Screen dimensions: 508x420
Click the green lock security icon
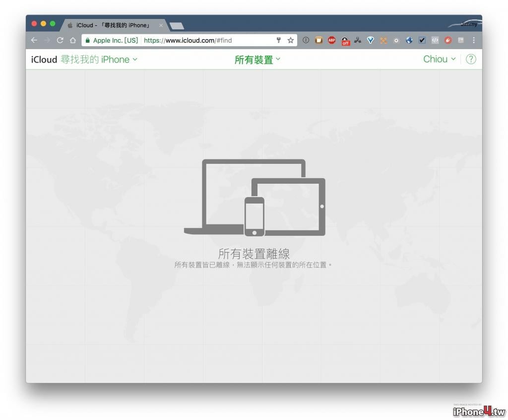pos(87,40)
